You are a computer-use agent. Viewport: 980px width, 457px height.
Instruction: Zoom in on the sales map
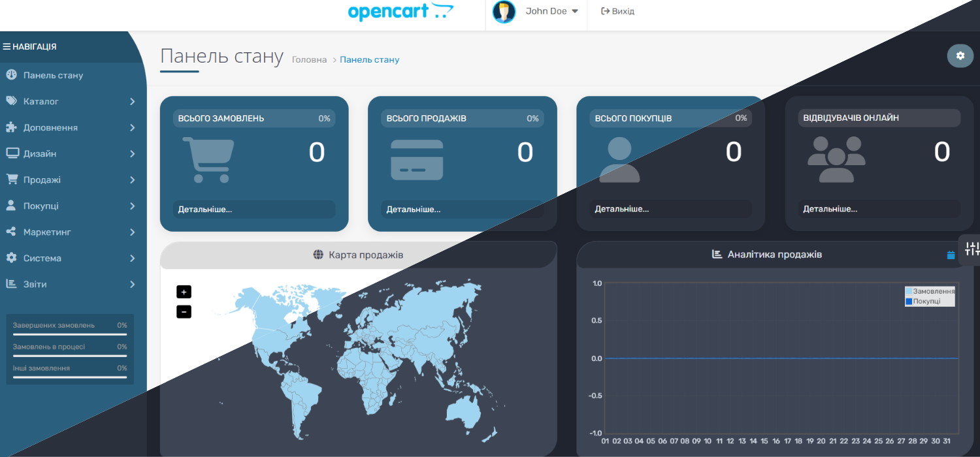pos(184,292)
